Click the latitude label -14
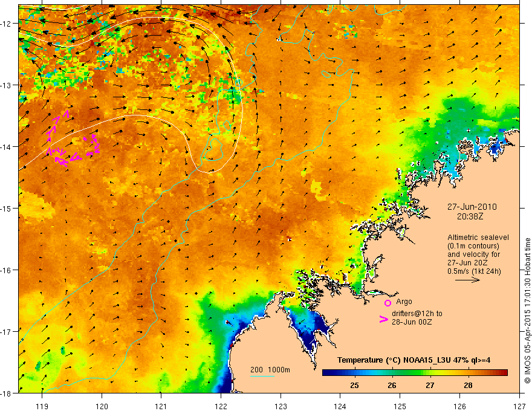This screenshot has height=411, width=532. (7, 147)
